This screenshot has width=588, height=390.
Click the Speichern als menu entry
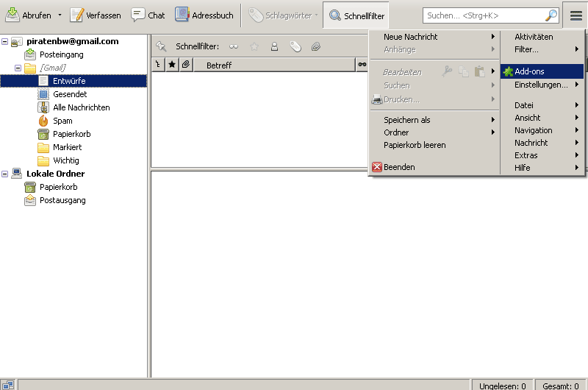[x=434, y=120]
